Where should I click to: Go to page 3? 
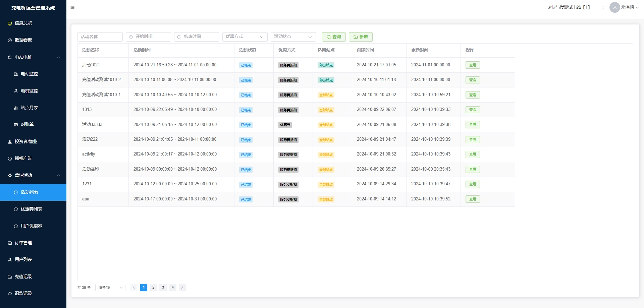tap(163, 288)
